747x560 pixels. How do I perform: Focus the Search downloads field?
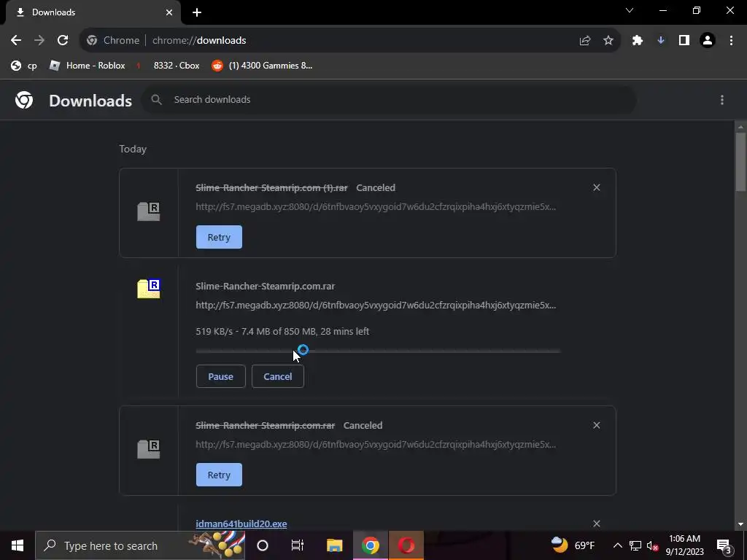[388, 99]
